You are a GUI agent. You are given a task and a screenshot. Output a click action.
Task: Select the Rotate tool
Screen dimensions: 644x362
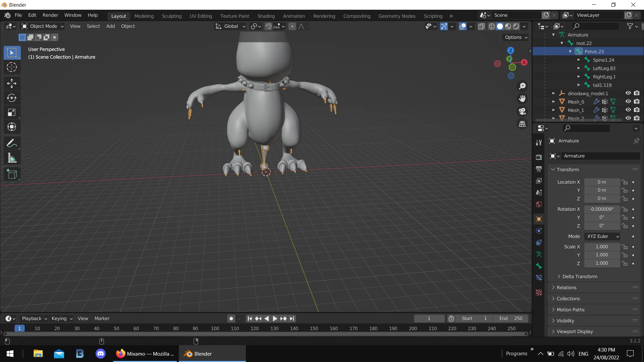click(x=12, y=98)
